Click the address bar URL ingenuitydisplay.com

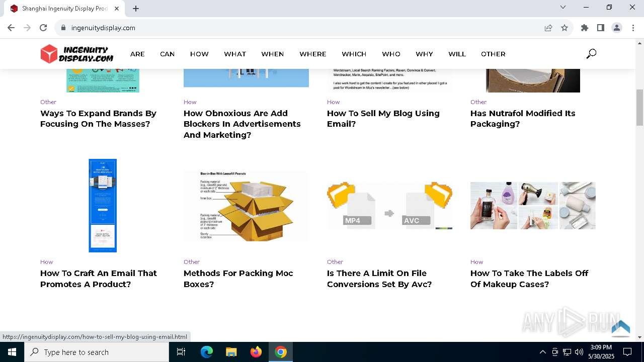point(103,28)
